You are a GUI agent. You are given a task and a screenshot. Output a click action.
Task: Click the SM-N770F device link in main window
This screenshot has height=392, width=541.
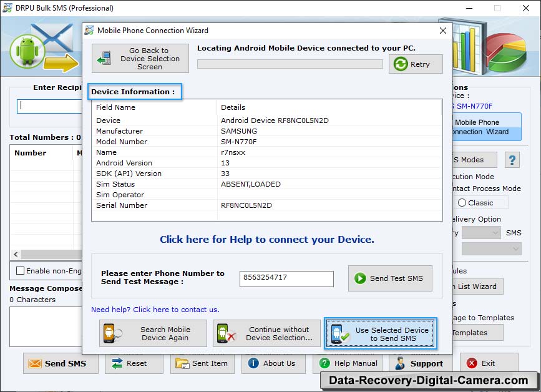[474, 106]
